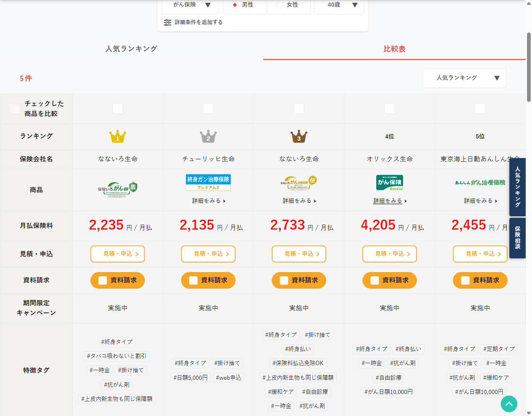Click the teal scroll-to-top arrow button
This screenshot has height=416, width=532.
(x=509, y=404)
